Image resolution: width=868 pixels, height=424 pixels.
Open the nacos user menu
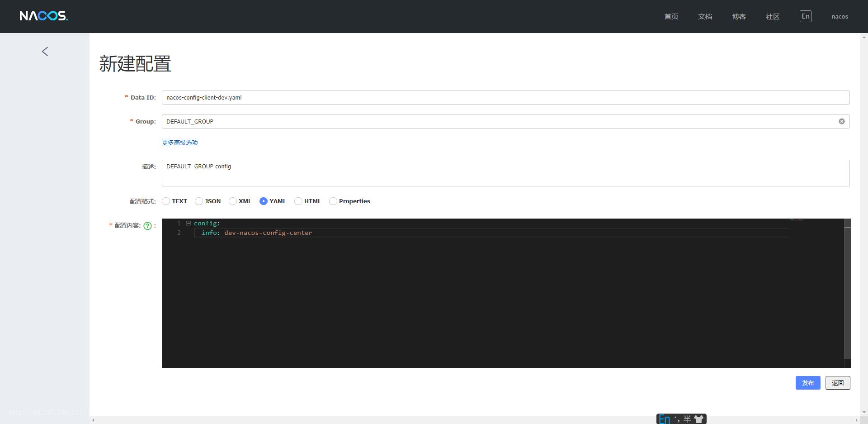[840, 16]
